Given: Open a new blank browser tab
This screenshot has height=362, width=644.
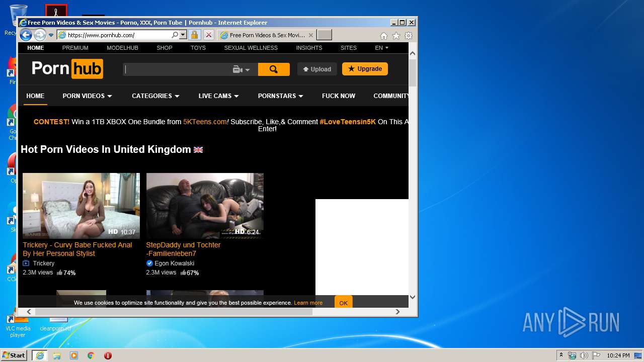Looking at the screenshot, I should click(324, 35).
